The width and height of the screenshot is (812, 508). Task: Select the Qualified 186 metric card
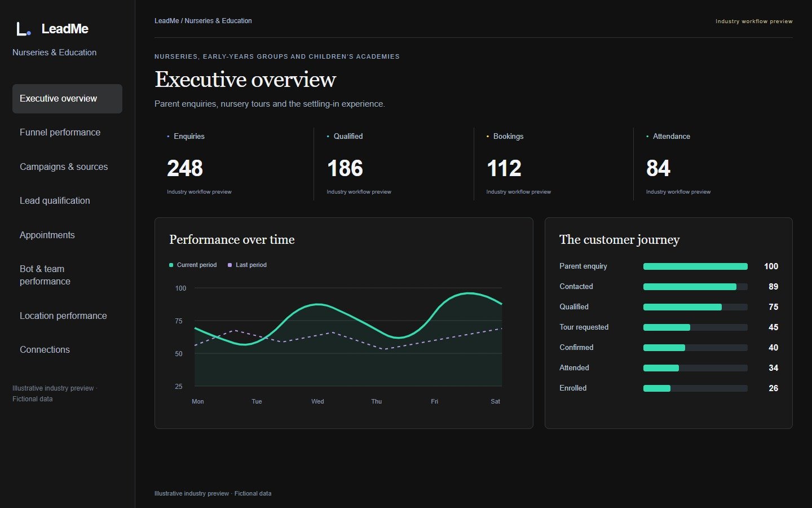pos(394,164)
